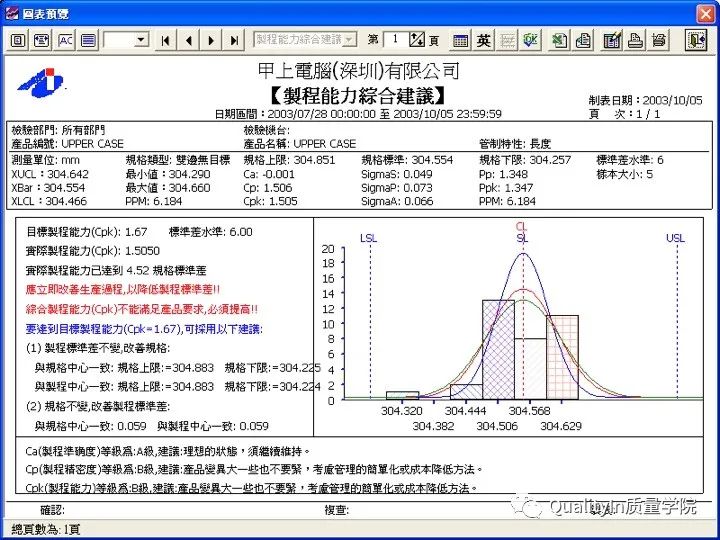Viewport: 720px width, 540px height.
Task: Click the Cp: 1.506 value
Action: (268, 188)
